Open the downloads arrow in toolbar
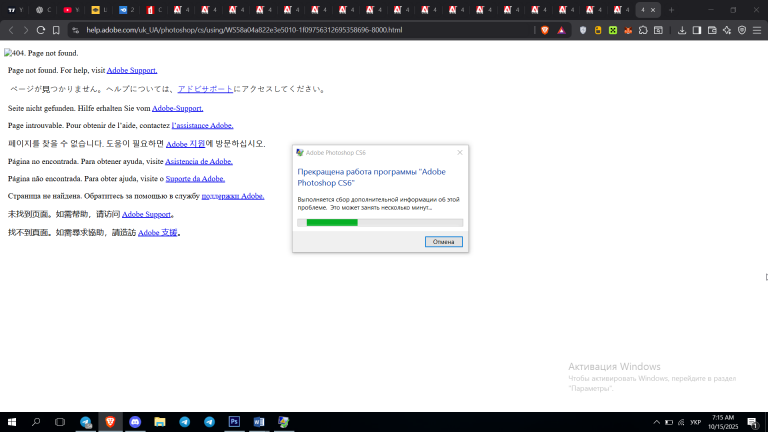This screenshot has width=768, height=432. coord(682,30)
